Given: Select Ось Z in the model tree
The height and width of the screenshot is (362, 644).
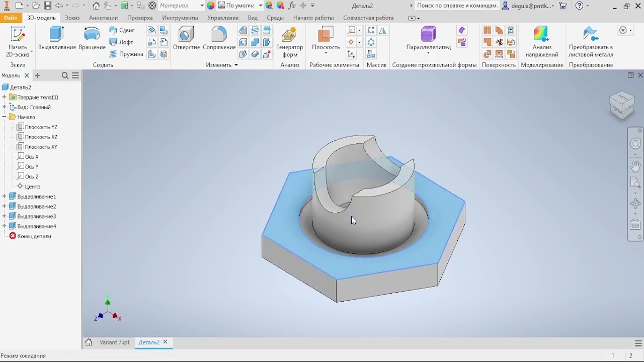Looking at the screenshot, I should click(x=28, y=176).
